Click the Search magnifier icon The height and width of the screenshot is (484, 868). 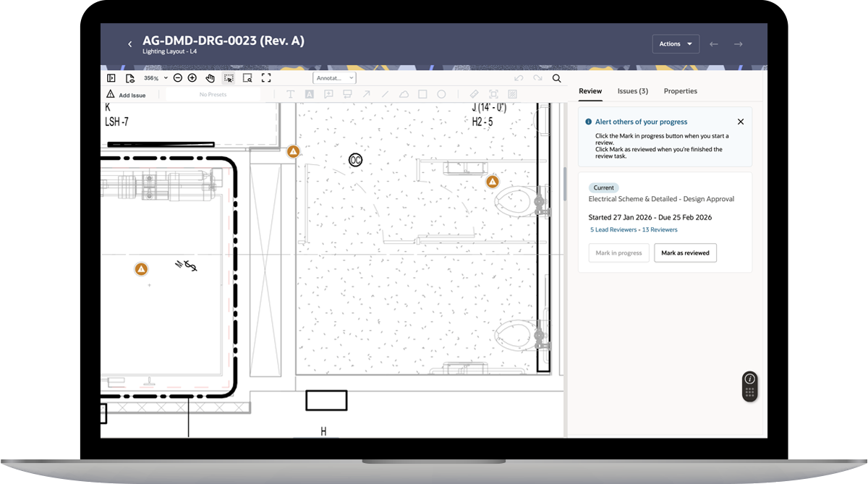556,77
